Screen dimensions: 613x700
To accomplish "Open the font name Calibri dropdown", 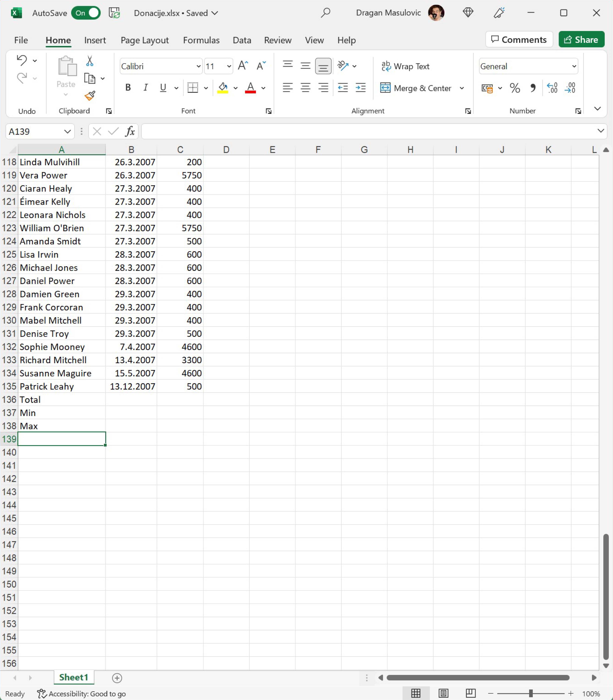I will (198, 66).
